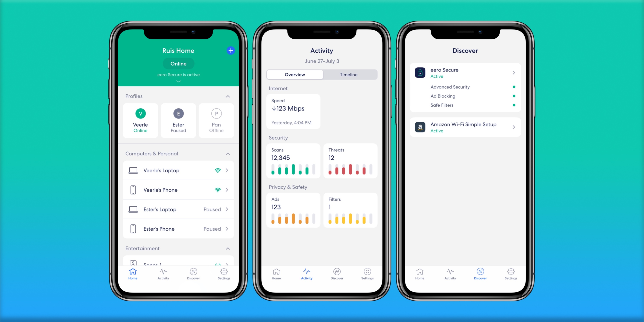Screen dimensions: 644x322
Task: Tap the add network button top right
Action: (231, 50)
